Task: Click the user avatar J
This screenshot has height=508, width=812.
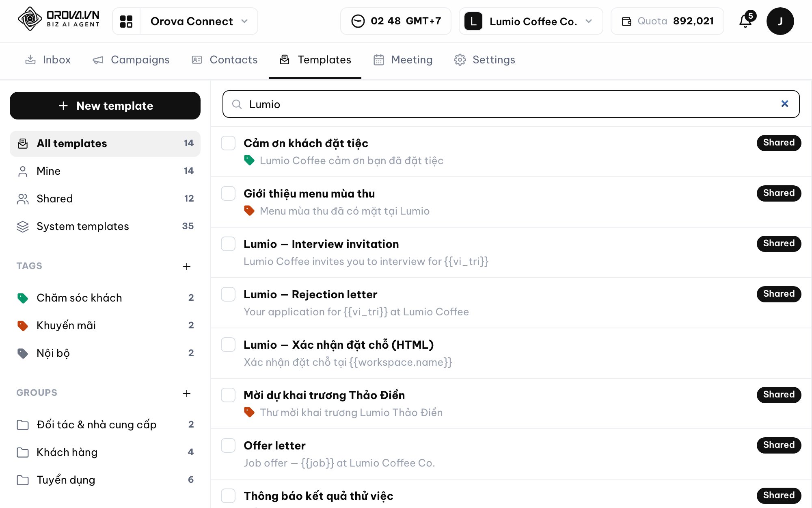Action: coord(780,21)
